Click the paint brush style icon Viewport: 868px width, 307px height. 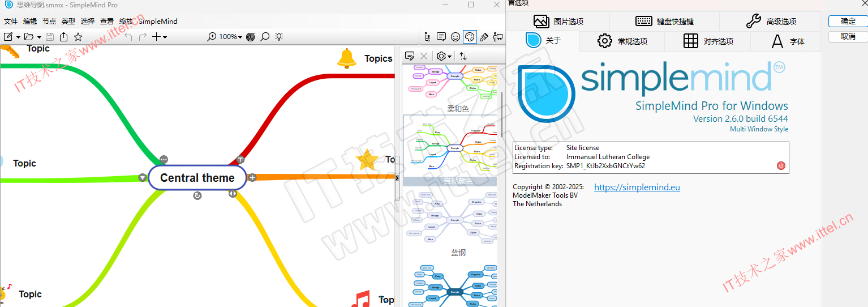click(x=484, y=37)
